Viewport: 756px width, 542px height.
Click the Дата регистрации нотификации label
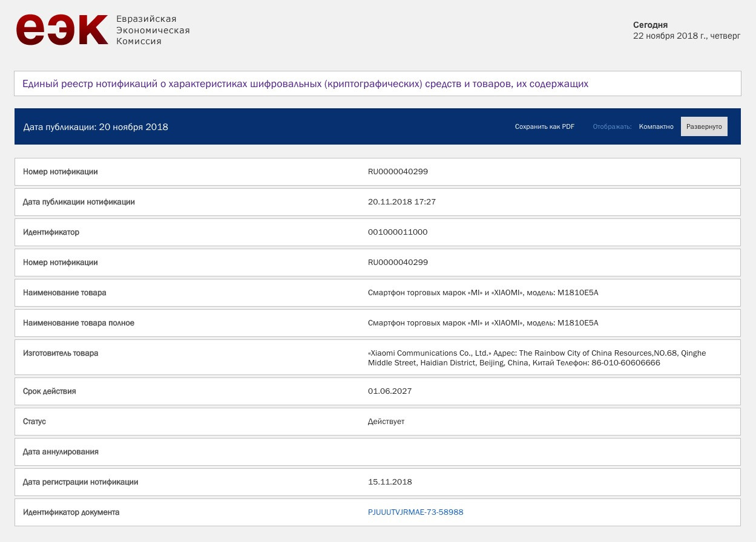coord(81,482)
